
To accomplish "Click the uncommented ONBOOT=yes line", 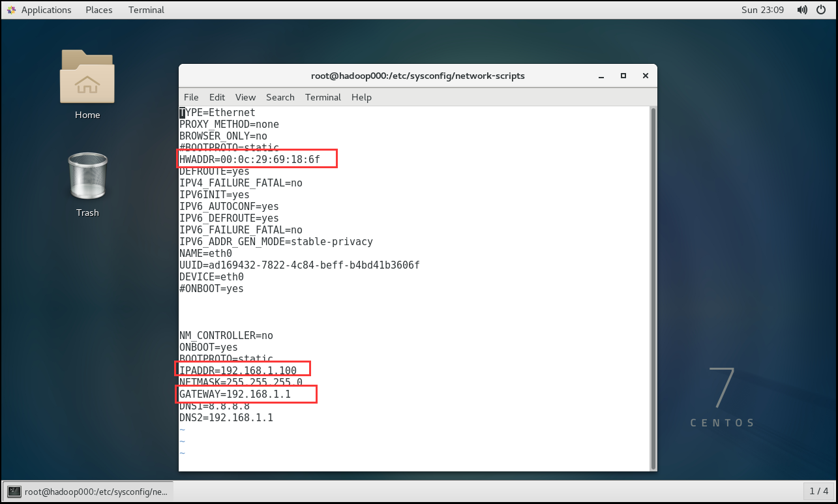I will click(x=209, y=348).
